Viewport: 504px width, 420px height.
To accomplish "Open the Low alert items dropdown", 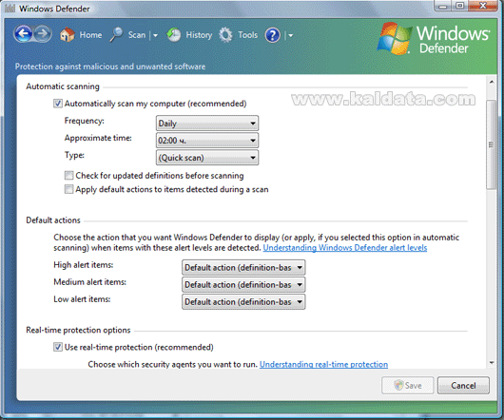I will tap(243, 302).
